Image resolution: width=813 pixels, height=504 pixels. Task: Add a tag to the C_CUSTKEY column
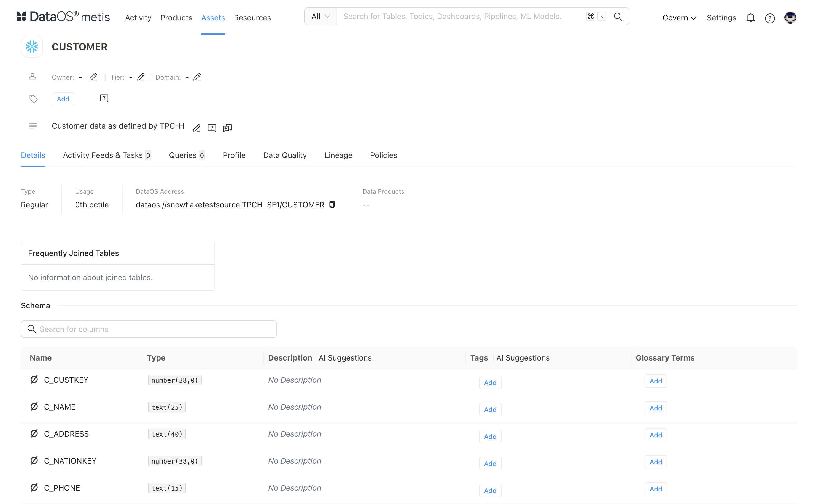[490, 382]
